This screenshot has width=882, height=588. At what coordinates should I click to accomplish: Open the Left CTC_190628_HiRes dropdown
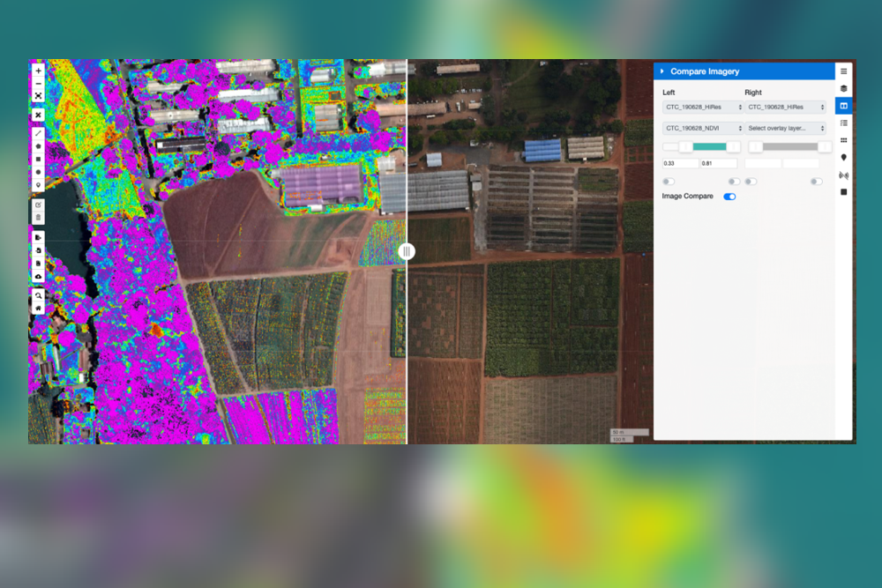(703, 107)
